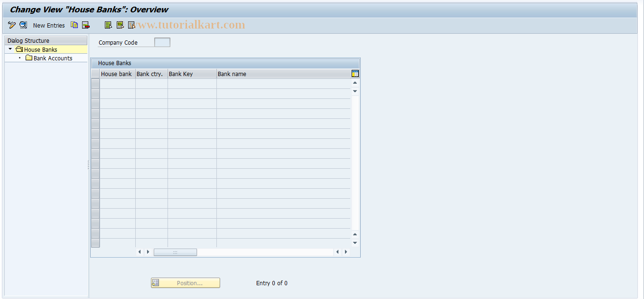
Task: Toggle Display/Change mode pencil icon
Action: pyautogui.click(x=12, y=25)
